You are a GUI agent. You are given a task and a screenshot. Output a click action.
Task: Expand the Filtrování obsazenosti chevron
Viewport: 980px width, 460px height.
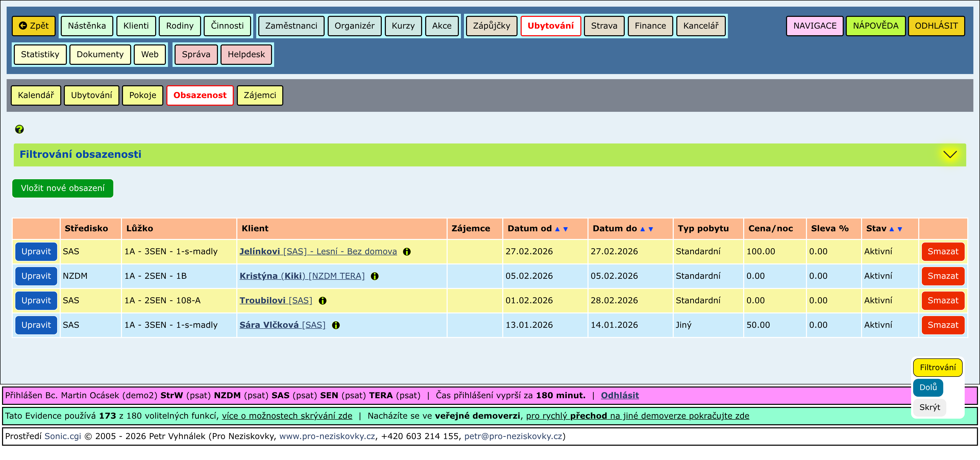950,154
